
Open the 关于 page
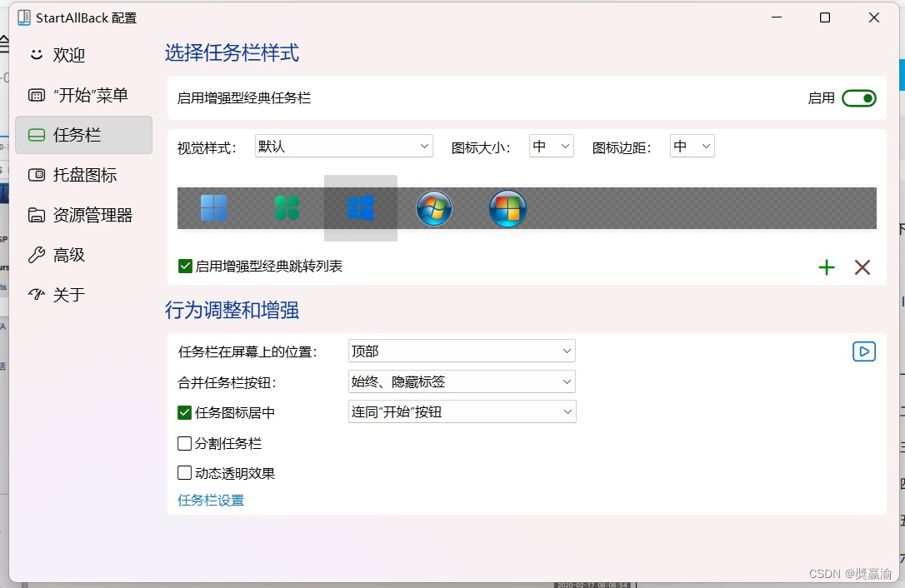[x=83, y=295]
